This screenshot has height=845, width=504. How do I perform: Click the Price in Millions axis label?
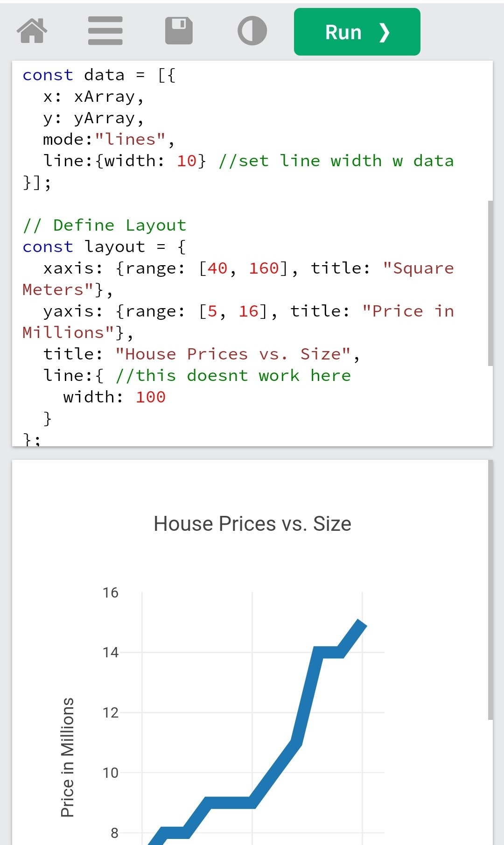[68, 757]
